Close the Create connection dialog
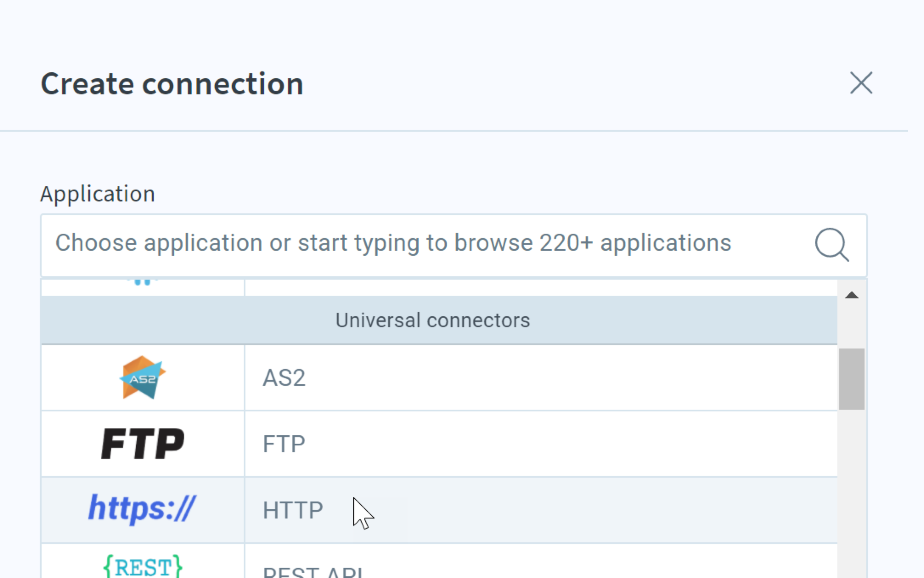 [861, 83]
